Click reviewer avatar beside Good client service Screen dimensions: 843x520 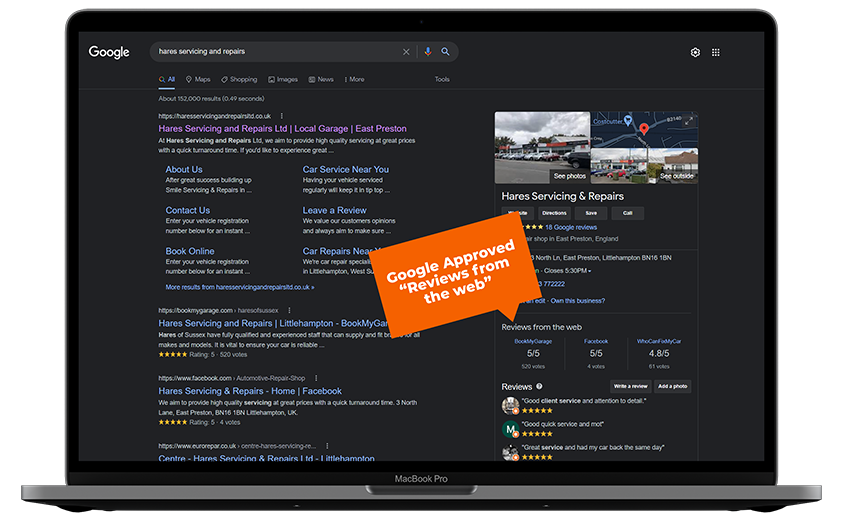(x=510, y=405)
